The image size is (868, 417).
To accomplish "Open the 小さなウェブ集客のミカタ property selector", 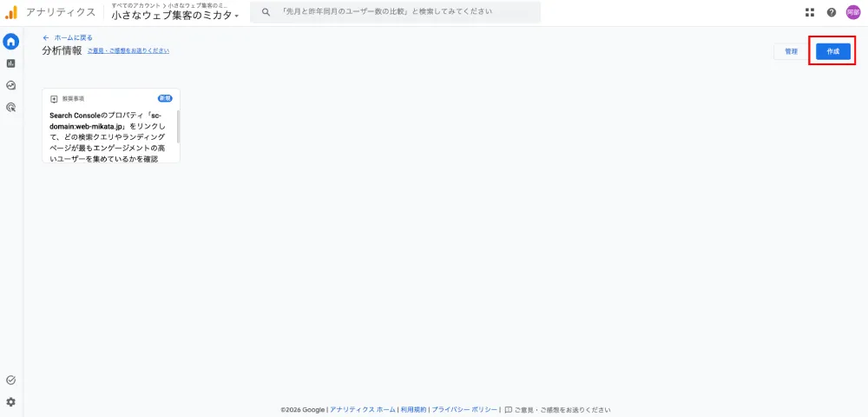I will (x=175, y=16).
